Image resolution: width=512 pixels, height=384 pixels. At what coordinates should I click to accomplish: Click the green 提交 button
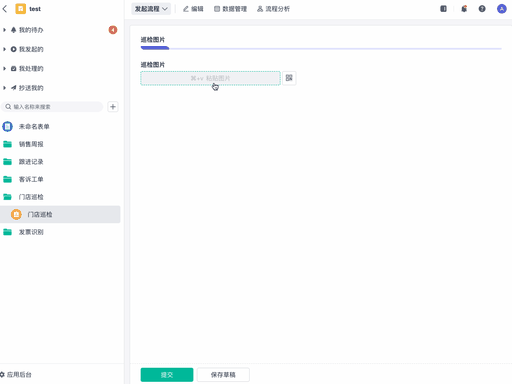[x=167, y=375]
